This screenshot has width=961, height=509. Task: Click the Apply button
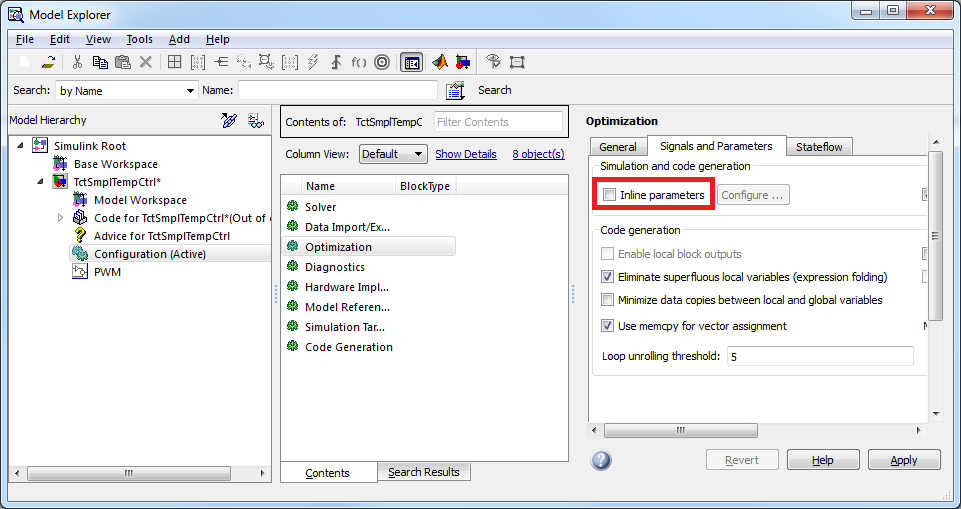tap(904, 460)
